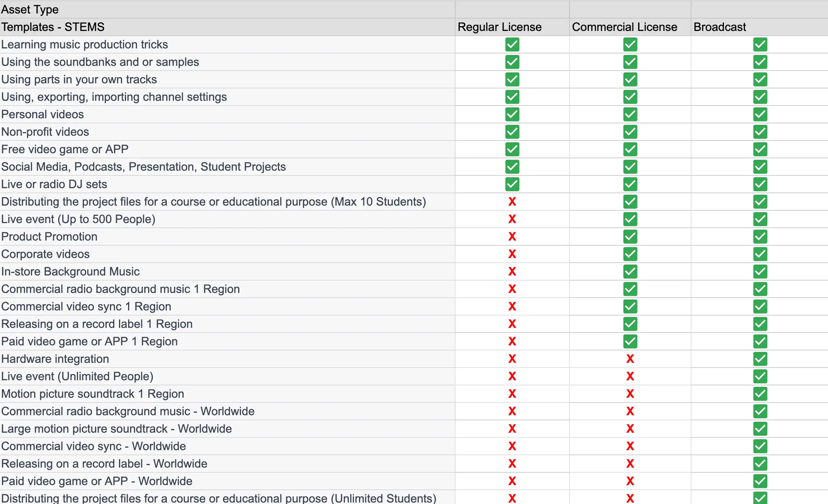Click Broadcast checkbox for Non-profit videos
Image resolution: width=828 pixels, height=504 pixels.
(x=760, y=132)
